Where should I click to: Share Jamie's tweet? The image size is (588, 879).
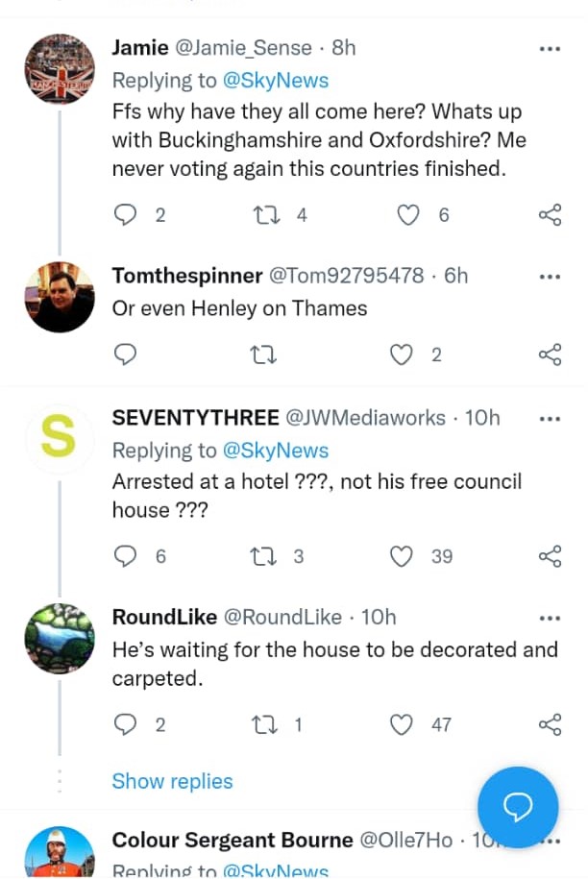(x=551, y=215)
